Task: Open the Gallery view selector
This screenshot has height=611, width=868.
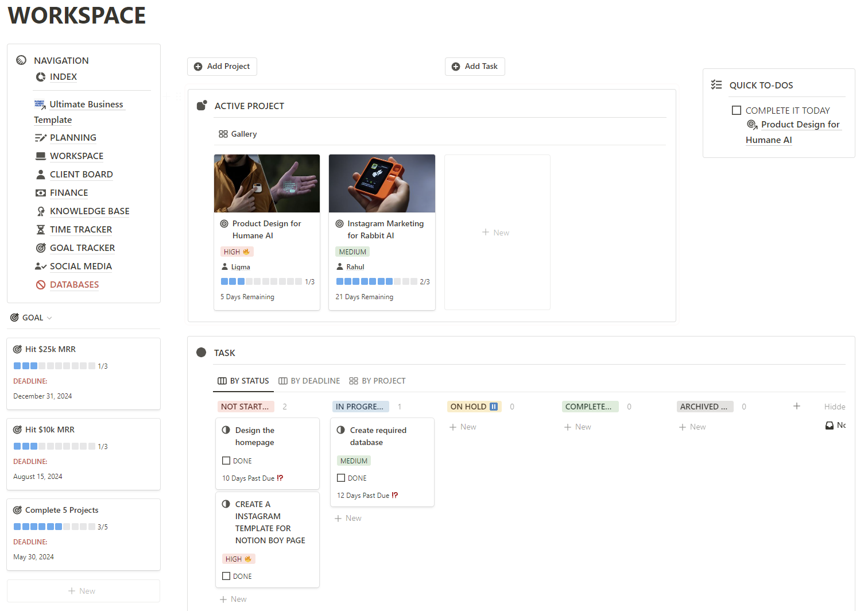Action: (238, 134)
